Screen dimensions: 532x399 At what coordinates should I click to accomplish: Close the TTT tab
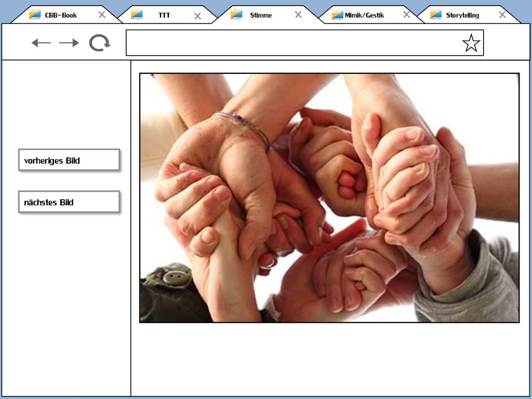[x=197, y=16]
